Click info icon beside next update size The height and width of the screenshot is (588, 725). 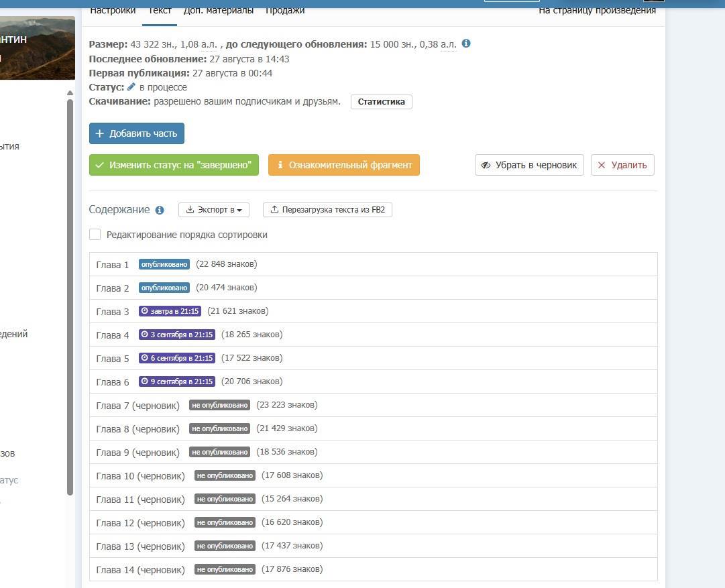tap(466, 44)
